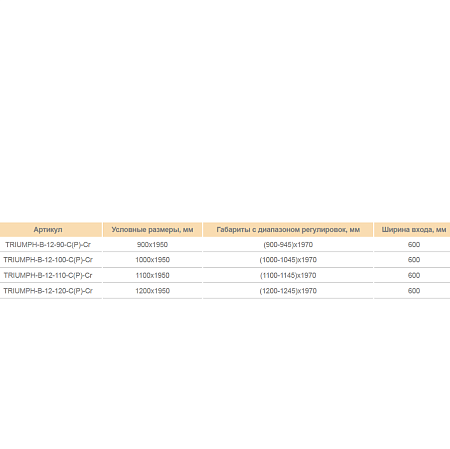Select entry width 600 in 120 row
This screenshot has width=450, height=449.
click(414, 291)
